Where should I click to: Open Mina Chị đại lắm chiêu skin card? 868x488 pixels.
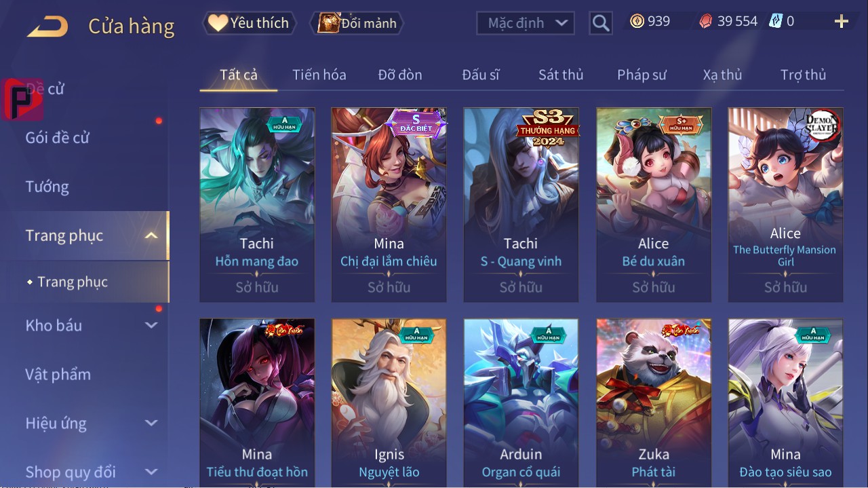pos(389,204)
